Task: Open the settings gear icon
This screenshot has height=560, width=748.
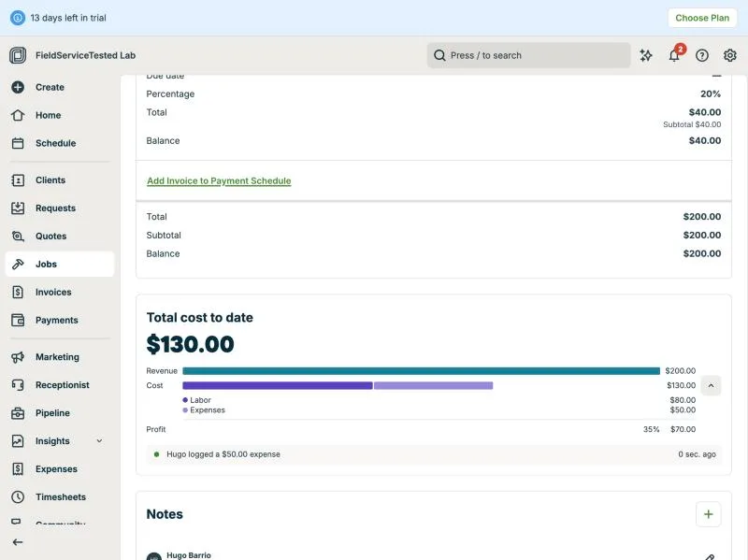Action: tap(730, 55)
